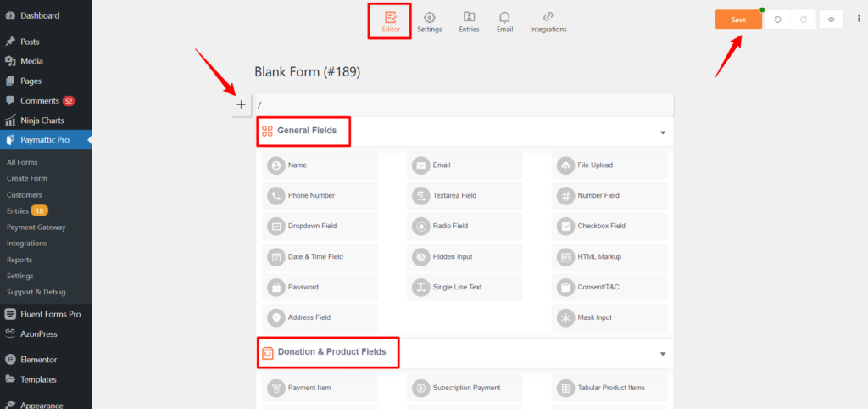The image size is (868, 409).
Task: Open the Integrations tab
Action: [x=548, y=23]
